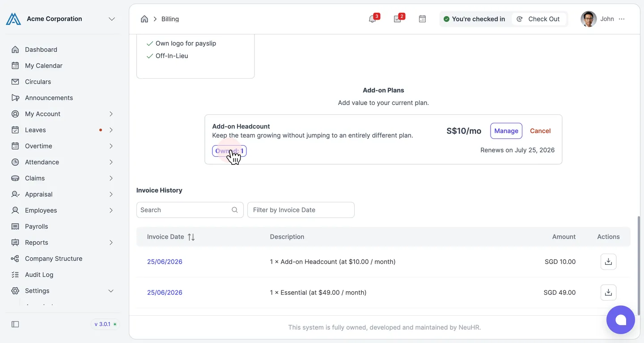Viewport: 644px width, 343px height.
Task: Open the 25/06/2026 Add-on Headcount invoice link
Action: click(x=165, y=262)
